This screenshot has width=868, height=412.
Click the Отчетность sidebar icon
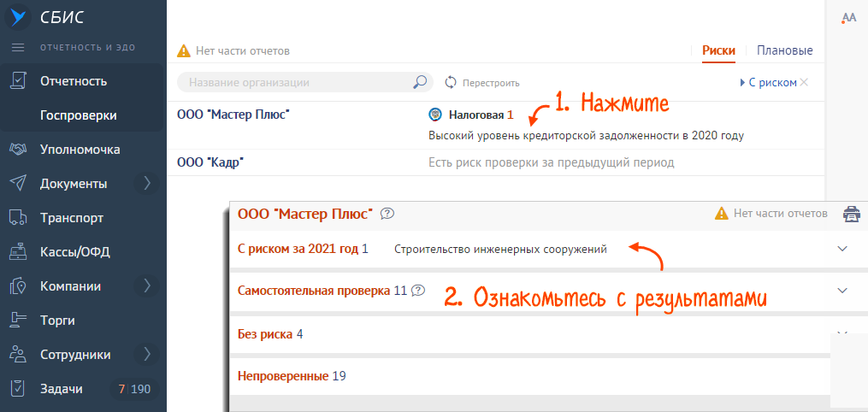coord(18,81)
